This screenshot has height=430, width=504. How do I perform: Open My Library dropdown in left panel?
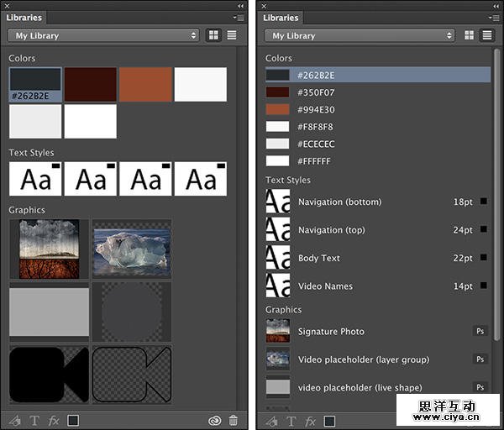pyautogui.click(x=103, y=35)
